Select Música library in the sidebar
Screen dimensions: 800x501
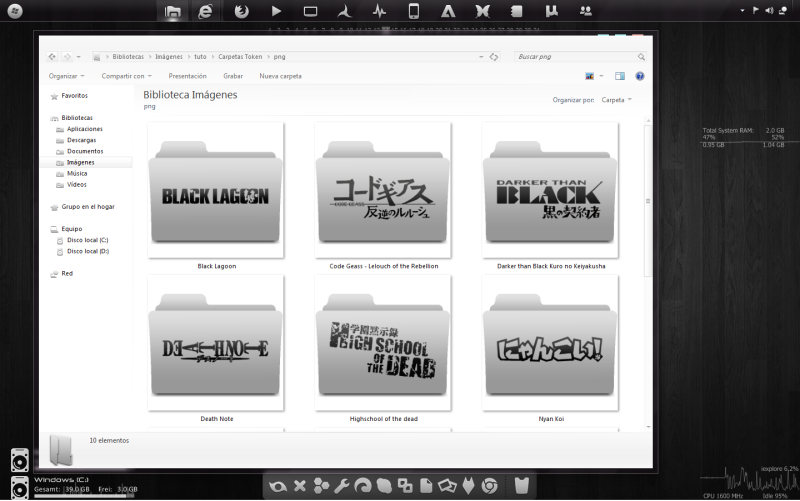(77, 173)
